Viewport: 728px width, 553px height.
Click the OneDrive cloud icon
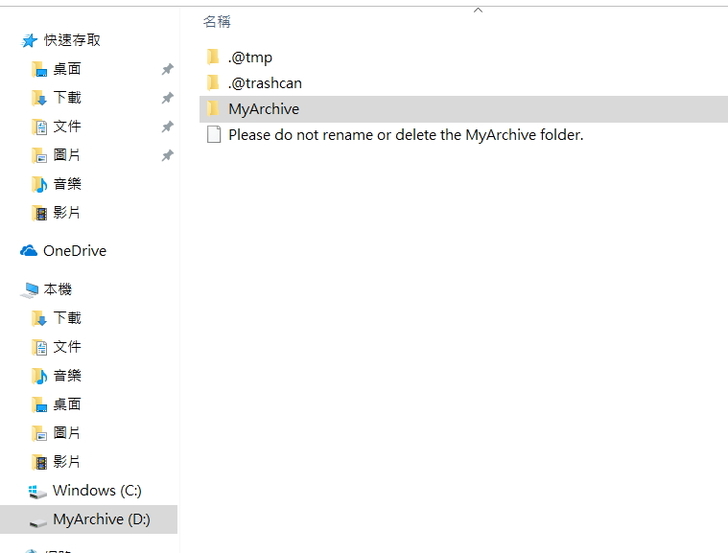29,251
